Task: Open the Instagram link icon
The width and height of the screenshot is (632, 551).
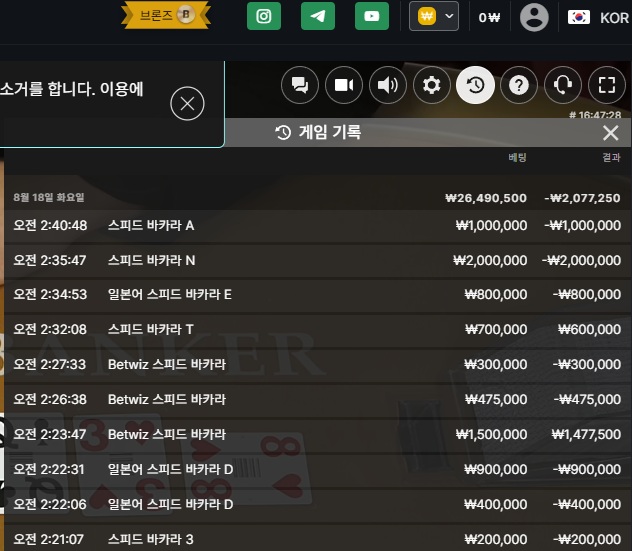Action: pyautogui.click(x=264, y=16)
